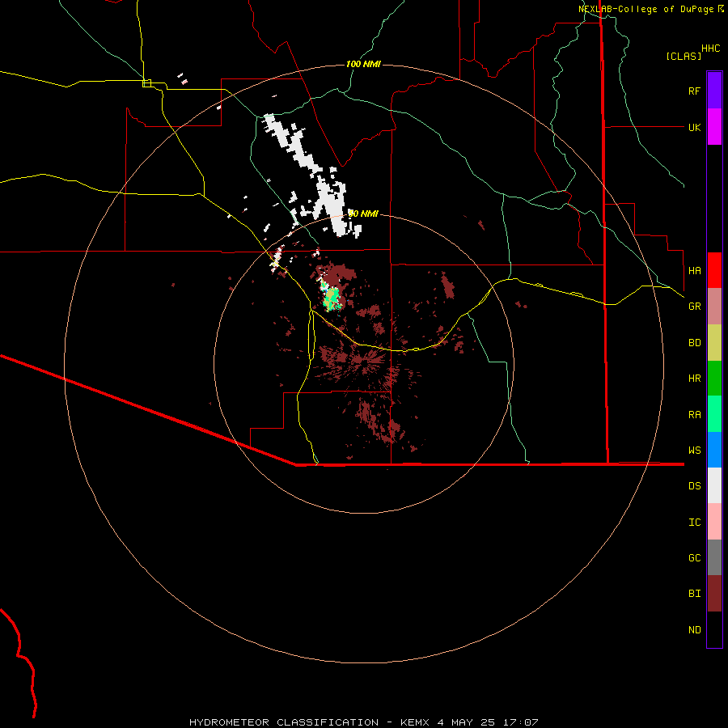This screenshot has width=728, height=728.
Task: Click the HR legend label
Action: 694,379
